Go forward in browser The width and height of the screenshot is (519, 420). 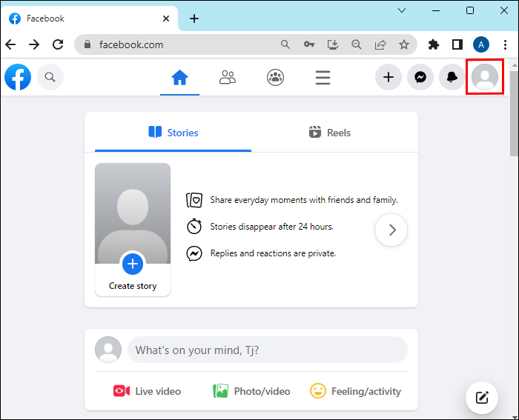[x=34, y=44]
